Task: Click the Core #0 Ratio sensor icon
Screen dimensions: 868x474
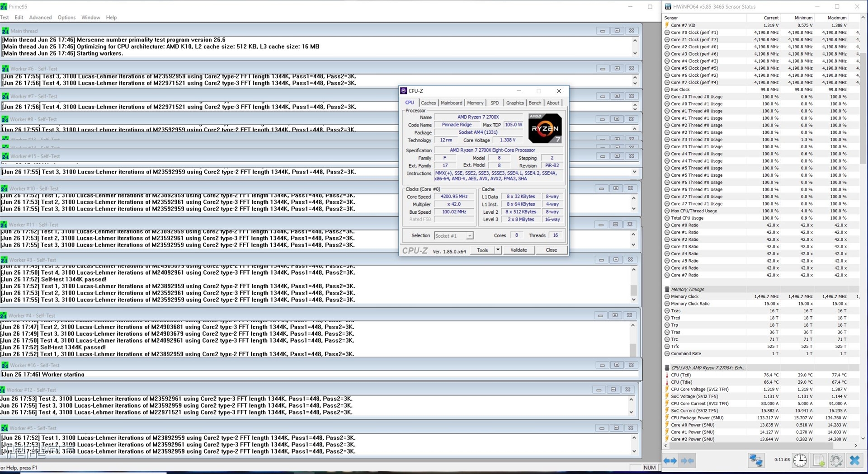Action: [667, 225]
